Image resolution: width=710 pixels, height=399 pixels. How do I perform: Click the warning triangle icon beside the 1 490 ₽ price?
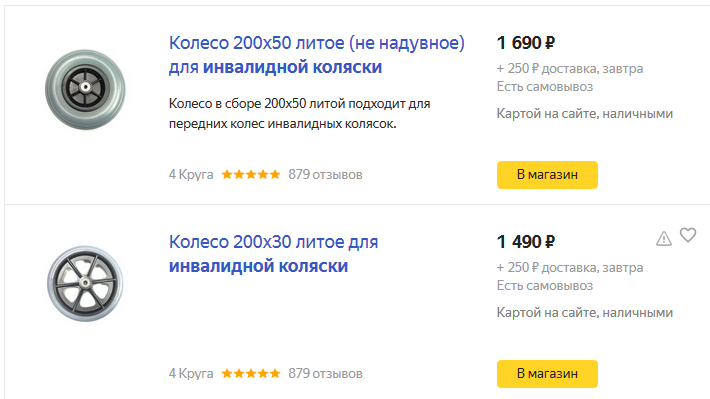tap(663, 238)
